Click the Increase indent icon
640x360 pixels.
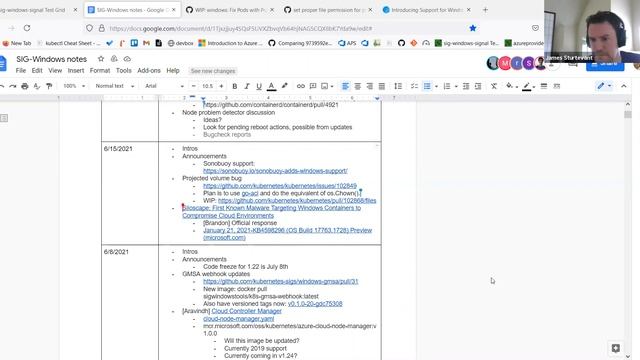click(x=478, y=86)
